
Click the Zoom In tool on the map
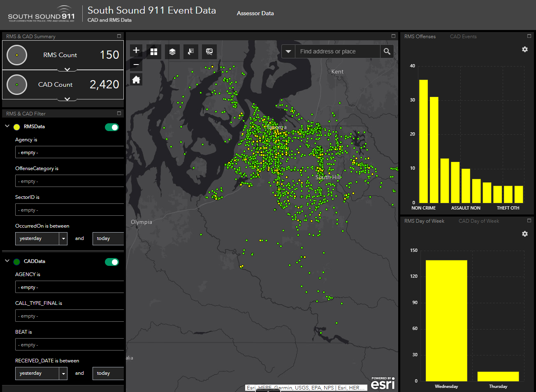coord(136,50)
